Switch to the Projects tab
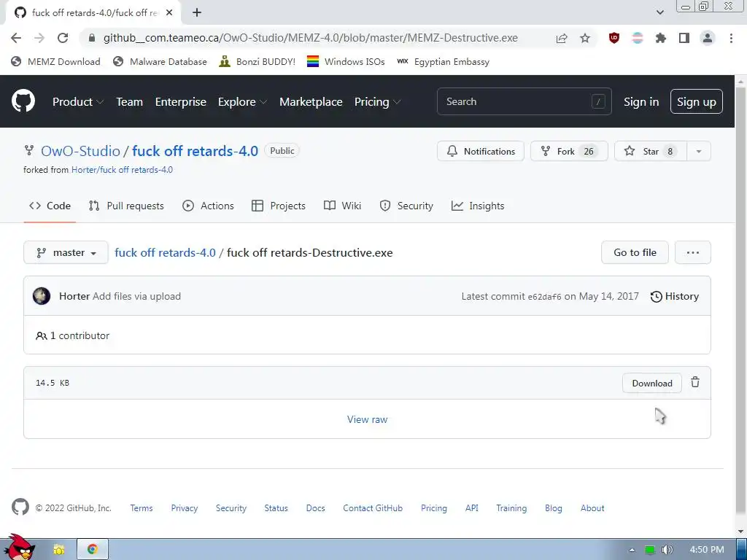The width and height of the screenshot is (747, 560). [x=279, y=206]
